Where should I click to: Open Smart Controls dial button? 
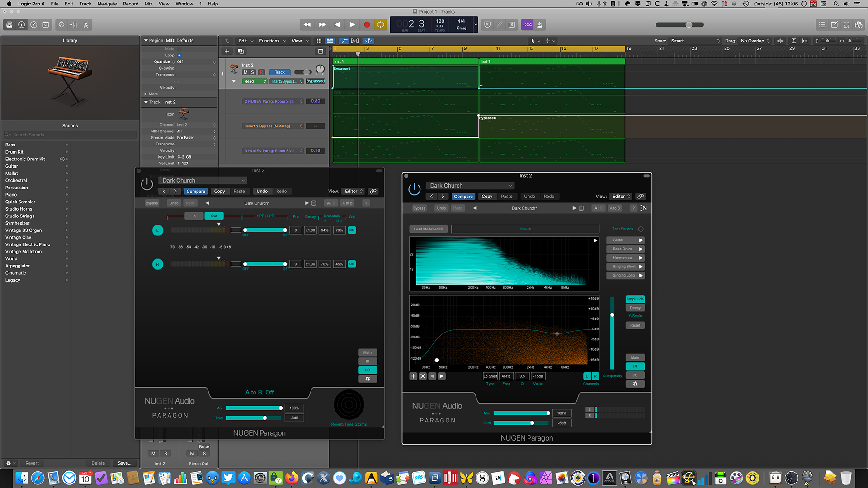click(61, 25)
